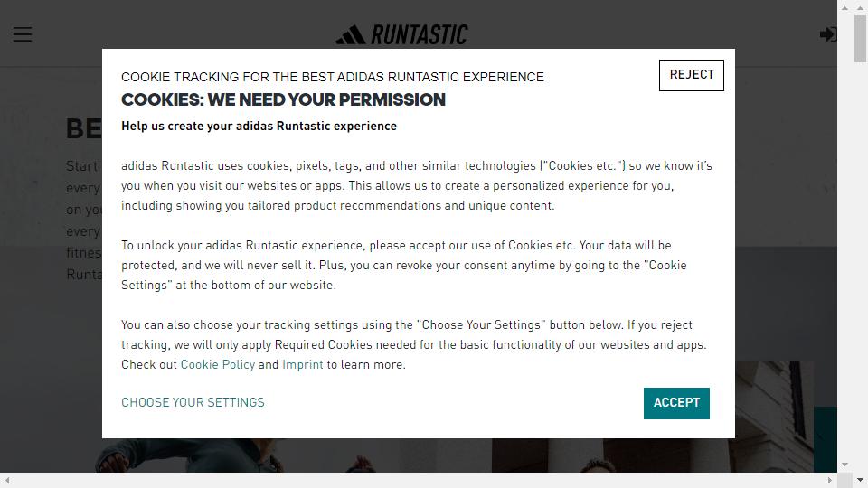This screenshot has height=488, width=868.
Task: Follow the Imprint link
Action: (x=302, y=365)
